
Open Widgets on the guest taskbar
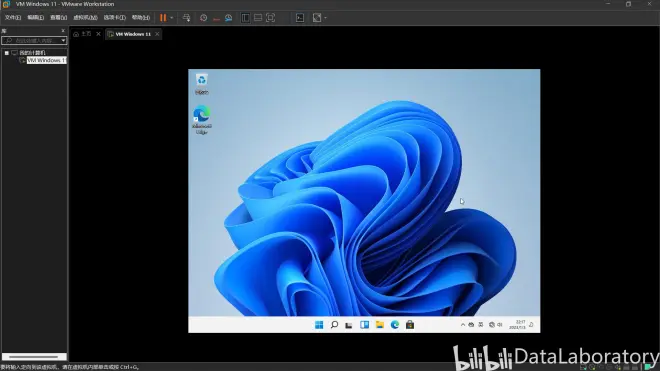pyautogui.click(x=365, y=325)
